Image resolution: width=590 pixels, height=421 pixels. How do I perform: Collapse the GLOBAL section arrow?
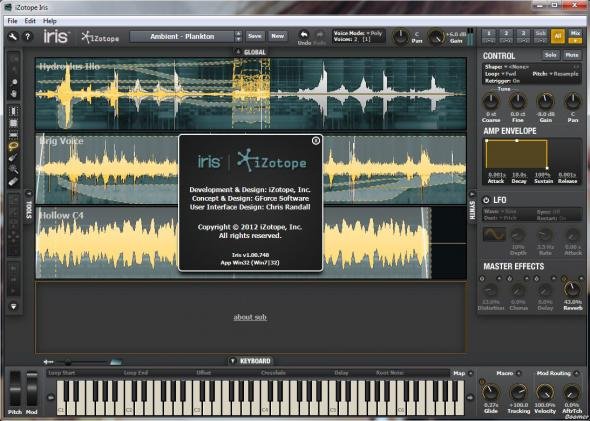pos(238,52)
